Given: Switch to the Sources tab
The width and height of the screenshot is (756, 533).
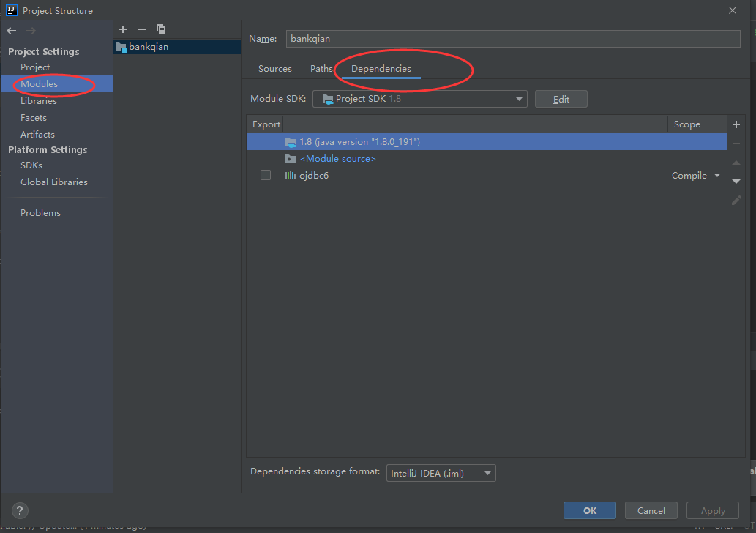Looking at the screenshot, I should pyautogui.click(x=275, y=69).
